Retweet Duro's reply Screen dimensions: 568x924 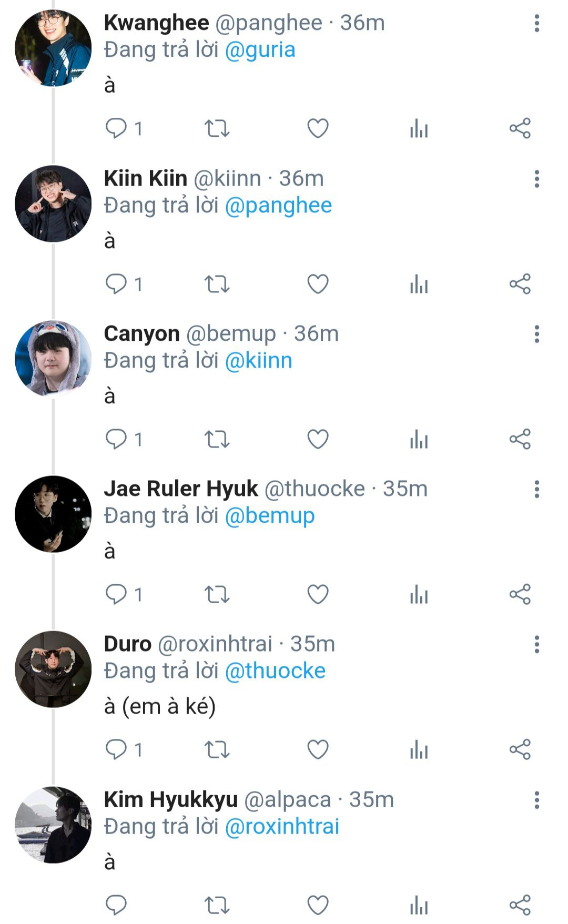(217, 749)
